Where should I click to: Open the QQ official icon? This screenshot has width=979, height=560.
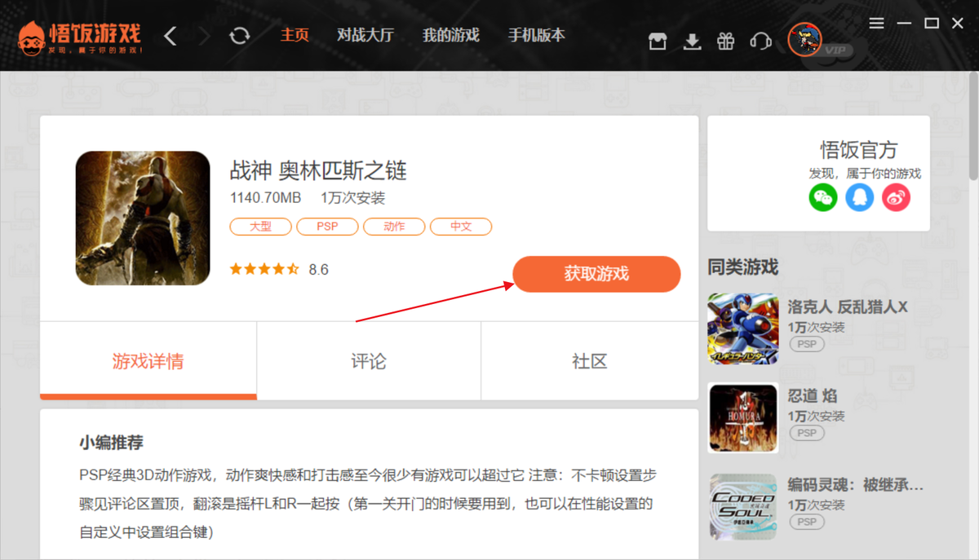click(860, 197)
